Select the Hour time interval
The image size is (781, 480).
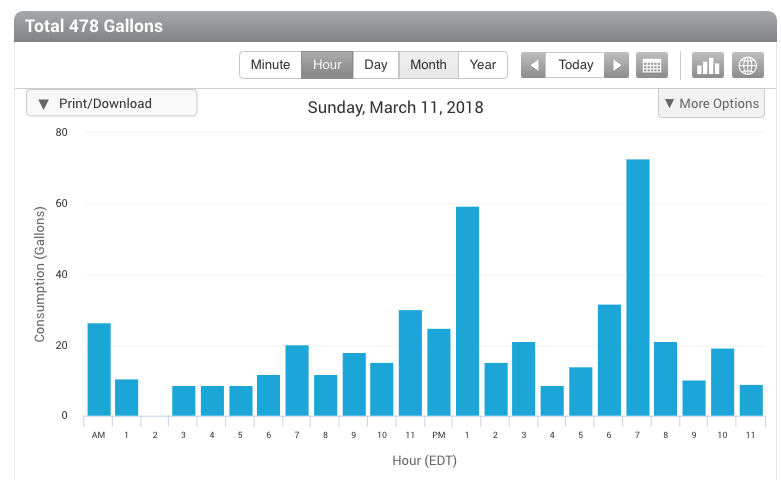point(327,65)
